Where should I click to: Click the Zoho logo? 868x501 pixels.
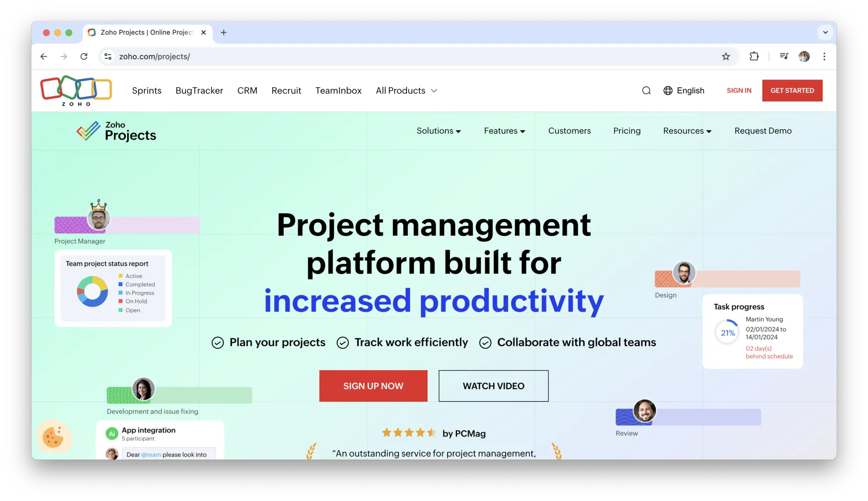coord(76,90)
